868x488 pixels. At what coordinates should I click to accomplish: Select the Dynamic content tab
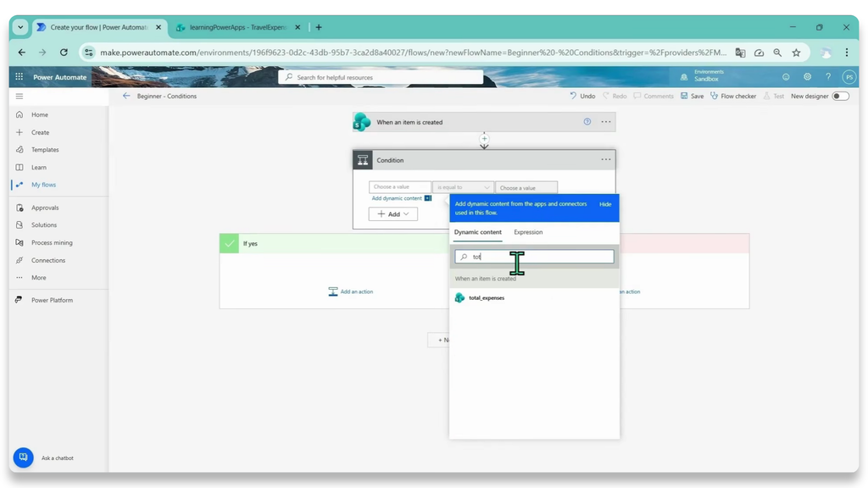pyautogui.click(x=478, y=232)
